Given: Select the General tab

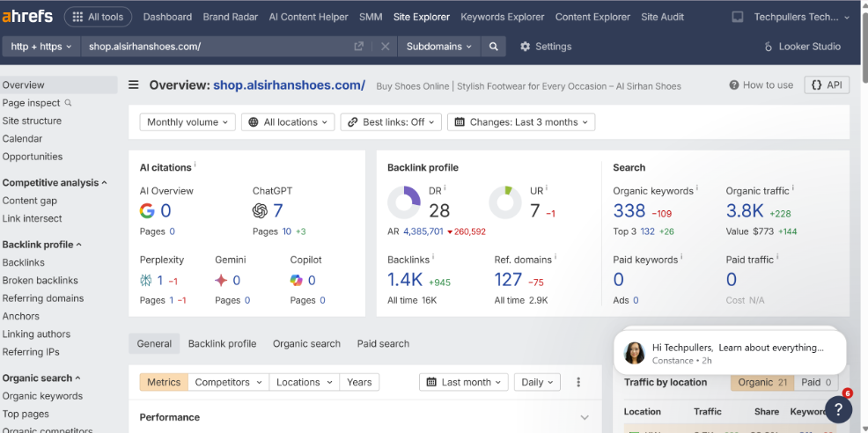Looking at the screenshot, I should (154, 344).
